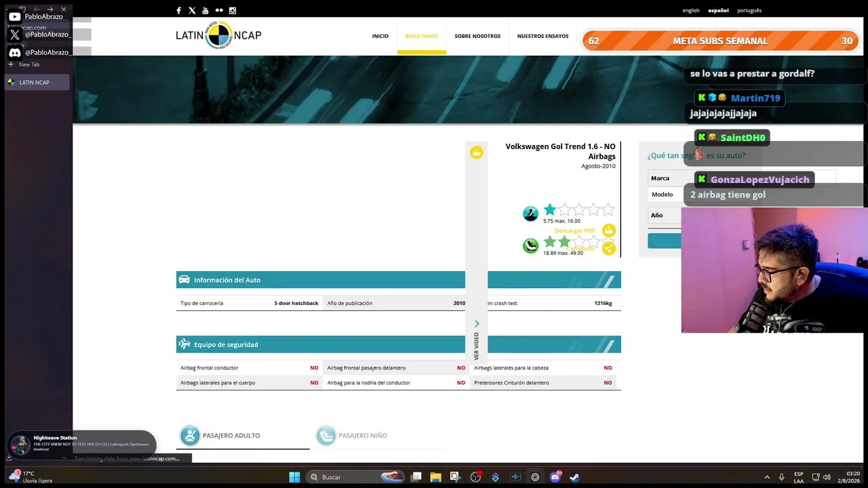
Task: Click Airbag para la rodilla del conductor
Action: pos(396,382)
